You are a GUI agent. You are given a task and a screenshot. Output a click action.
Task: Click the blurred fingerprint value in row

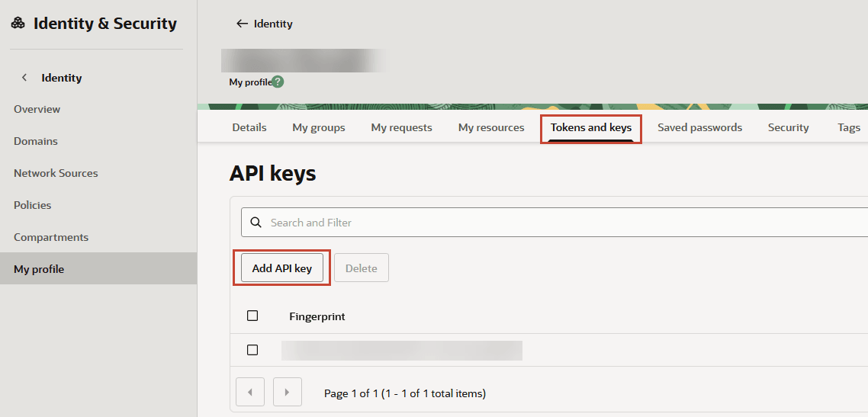(x=402, y=350)
